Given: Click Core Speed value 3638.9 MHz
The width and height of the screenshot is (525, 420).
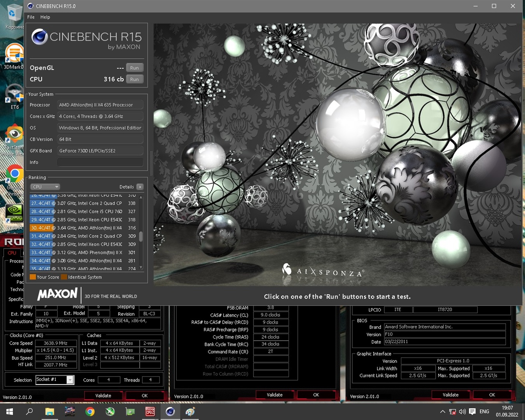Looking at the screenshot, I should coord(55,343).
